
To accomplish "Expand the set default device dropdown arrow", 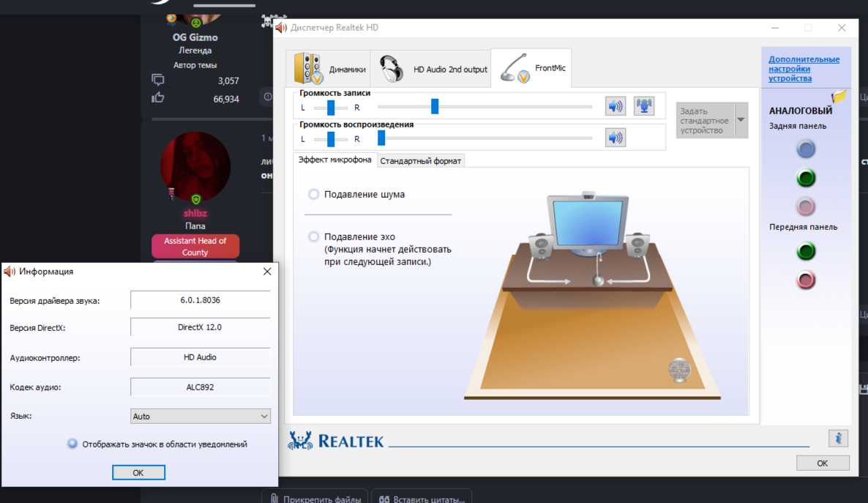I will tap(741, 120).
